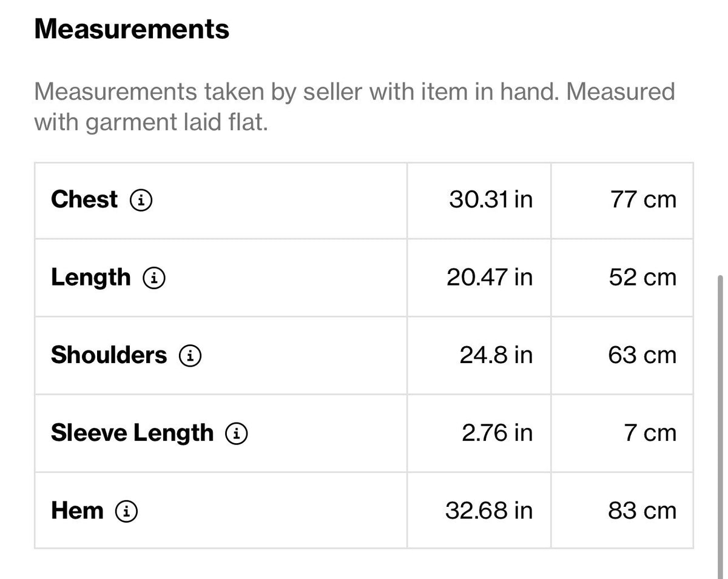Image resolution: width=728 pixels, height=579 pixels.
Task: Click the Shoulders row label
Action: pyautogui.click(x=109, y=355)
